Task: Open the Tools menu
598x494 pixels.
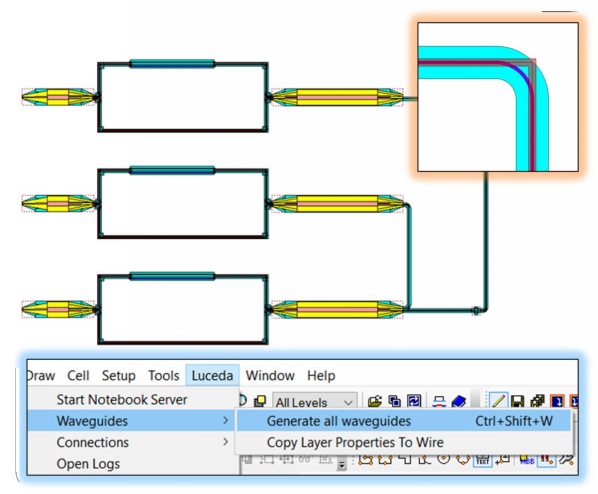Action: click(164, 376)
